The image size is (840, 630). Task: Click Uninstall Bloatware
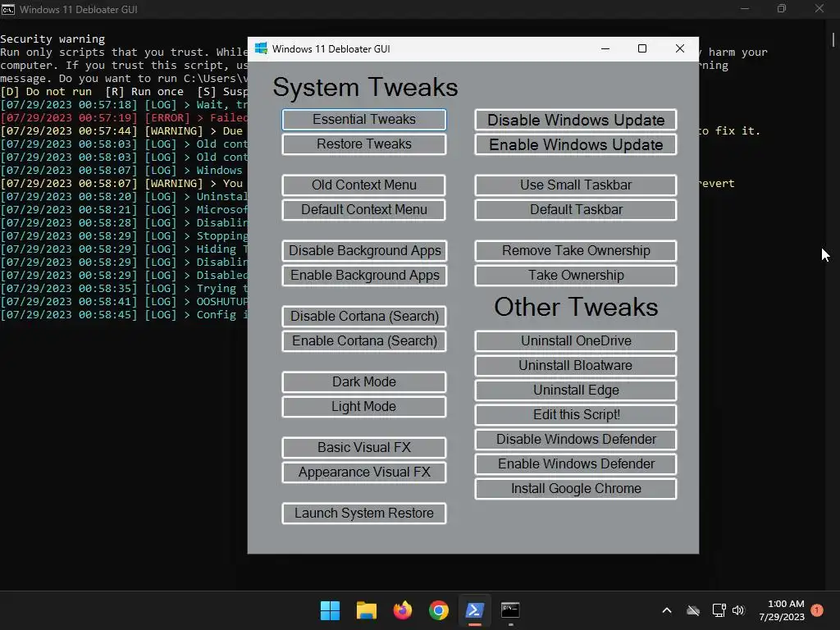[576, 365]
